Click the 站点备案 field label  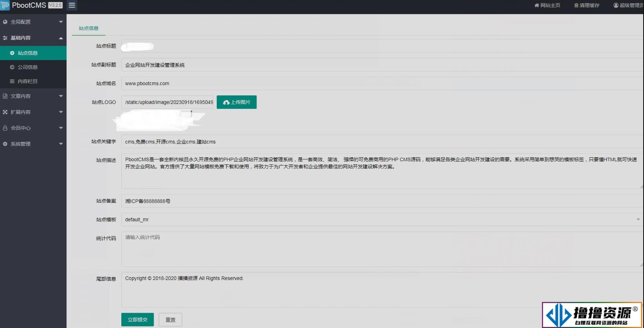pyautogui.click(x=106, y=201)
